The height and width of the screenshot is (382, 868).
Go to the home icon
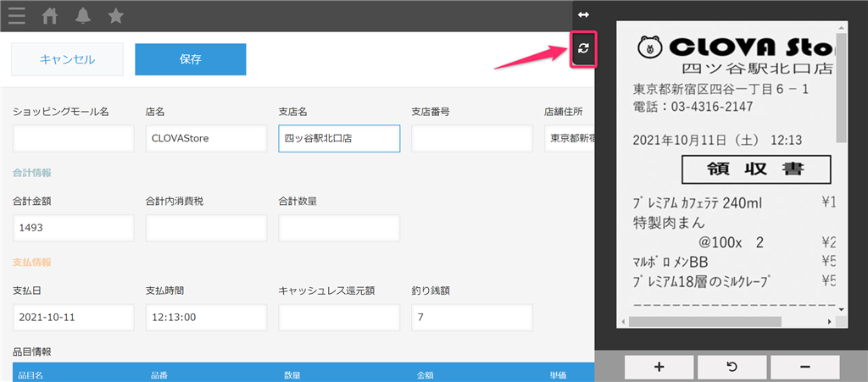point(50,16)
